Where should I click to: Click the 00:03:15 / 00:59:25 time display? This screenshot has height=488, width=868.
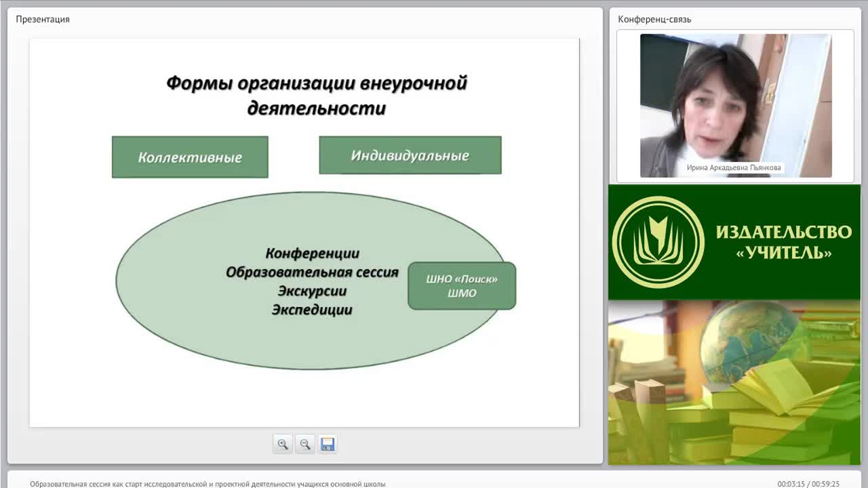(808, 484)
